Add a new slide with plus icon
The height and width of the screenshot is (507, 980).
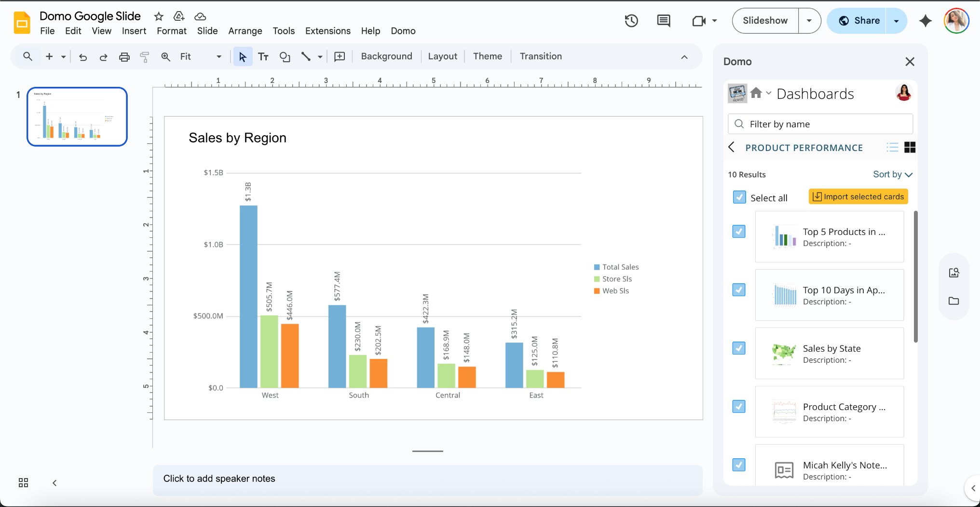(x=49, y=56)
